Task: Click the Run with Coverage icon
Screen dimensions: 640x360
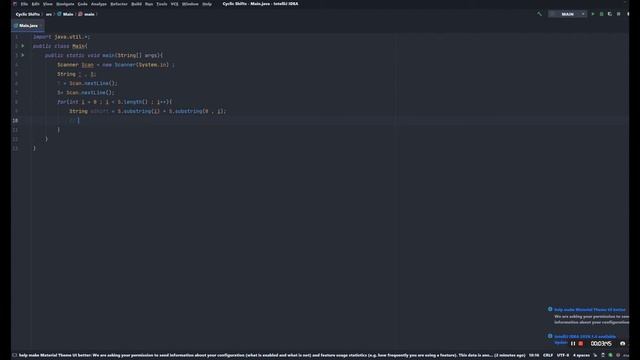Action: click(610, 14)
